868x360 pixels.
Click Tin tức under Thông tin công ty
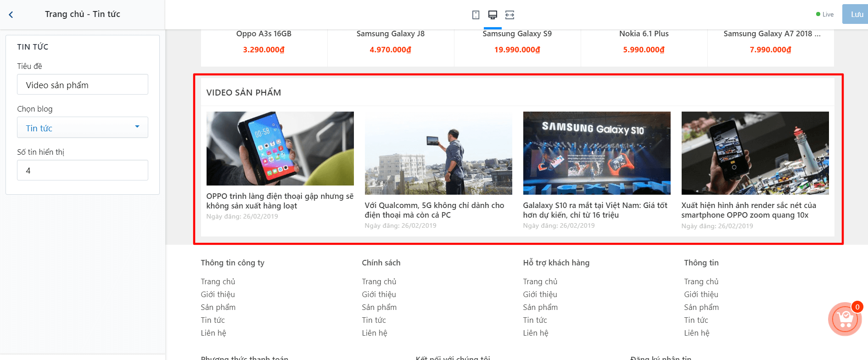(x=213, y=320)
